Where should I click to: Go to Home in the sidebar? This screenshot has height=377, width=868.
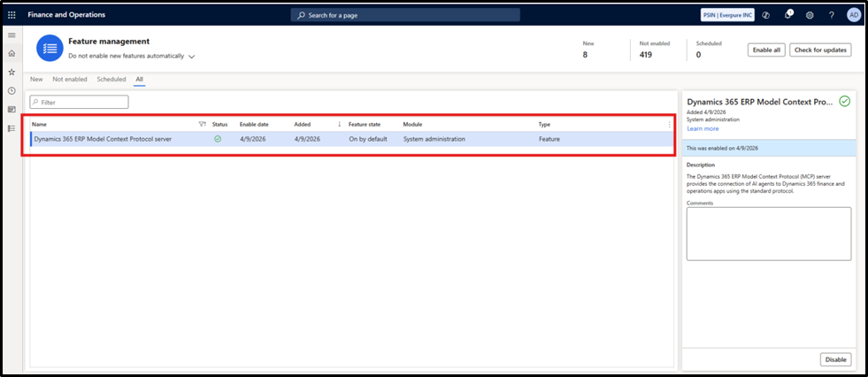click(12, 54)
